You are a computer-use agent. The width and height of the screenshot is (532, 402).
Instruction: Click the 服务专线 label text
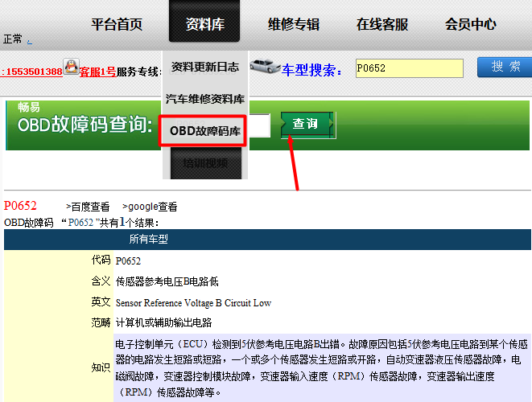[138, 72]
